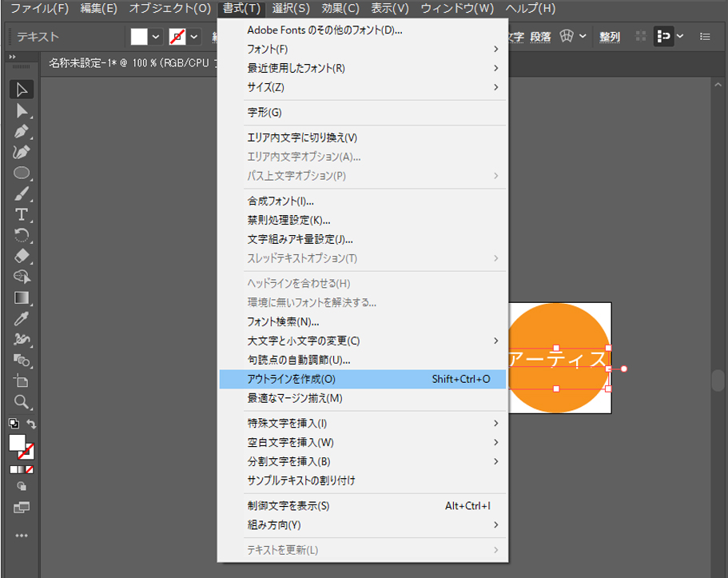Screen dimensions: 728x578
Task: Open the ファイル(F) menu
Action: click(39, 8)
